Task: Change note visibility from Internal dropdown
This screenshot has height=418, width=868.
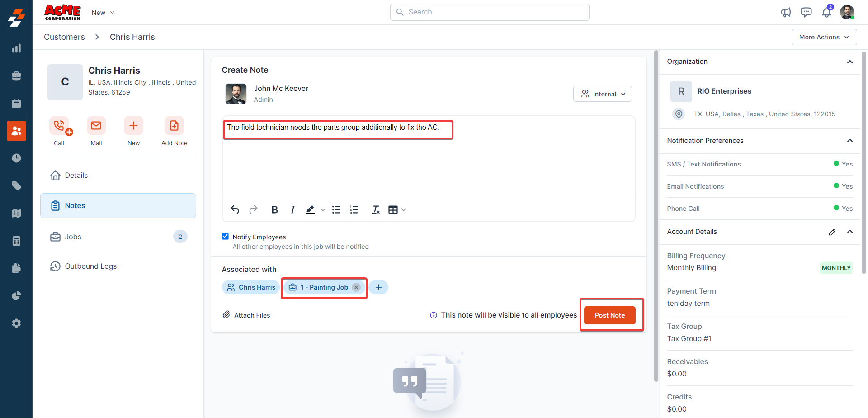Action: coord(603,94)
